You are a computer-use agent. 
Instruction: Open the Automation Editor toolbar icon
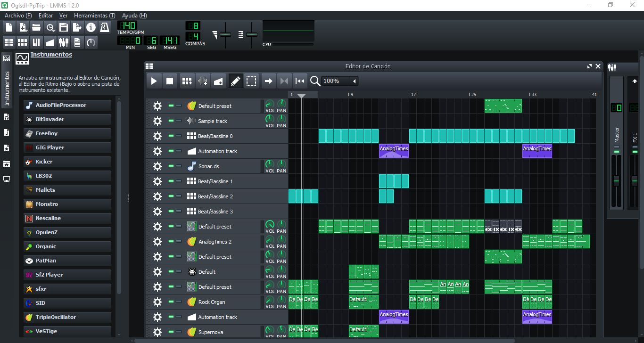50,42
